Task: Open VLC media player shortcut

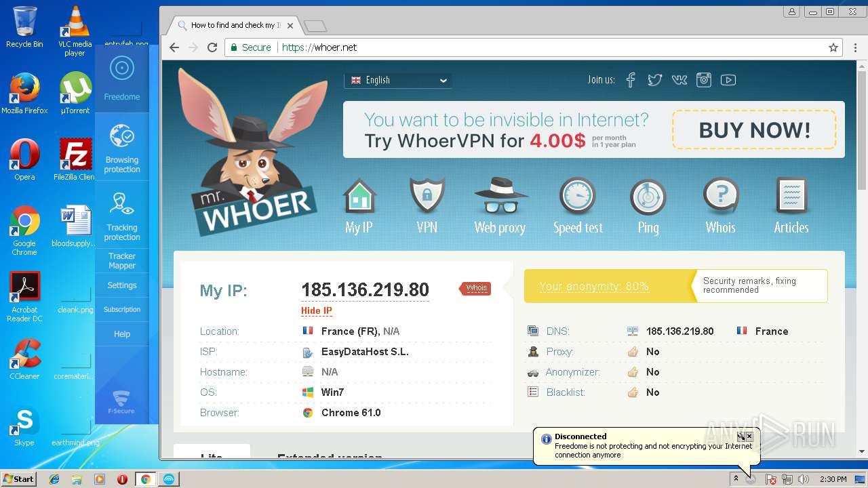Action: [75, 31]
